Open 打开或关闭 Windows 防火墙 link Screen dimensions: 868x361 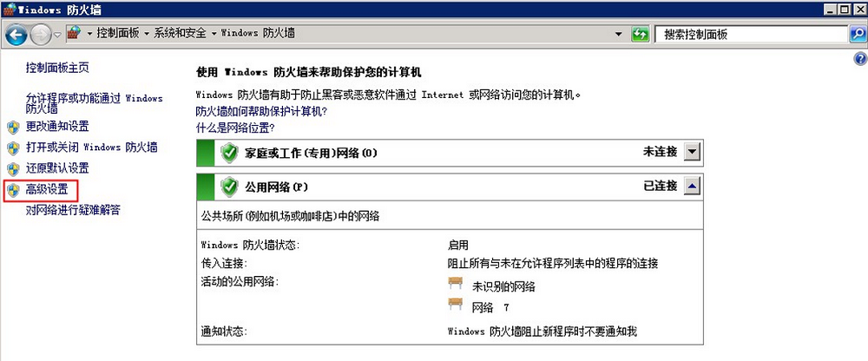point(91,148)
